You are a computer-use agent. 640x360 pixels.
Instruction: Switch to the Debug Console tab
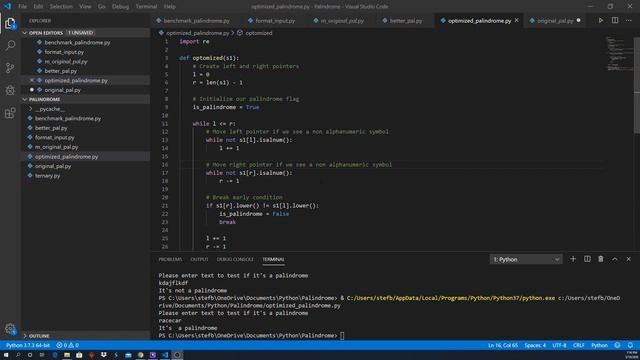click(235, 259)
